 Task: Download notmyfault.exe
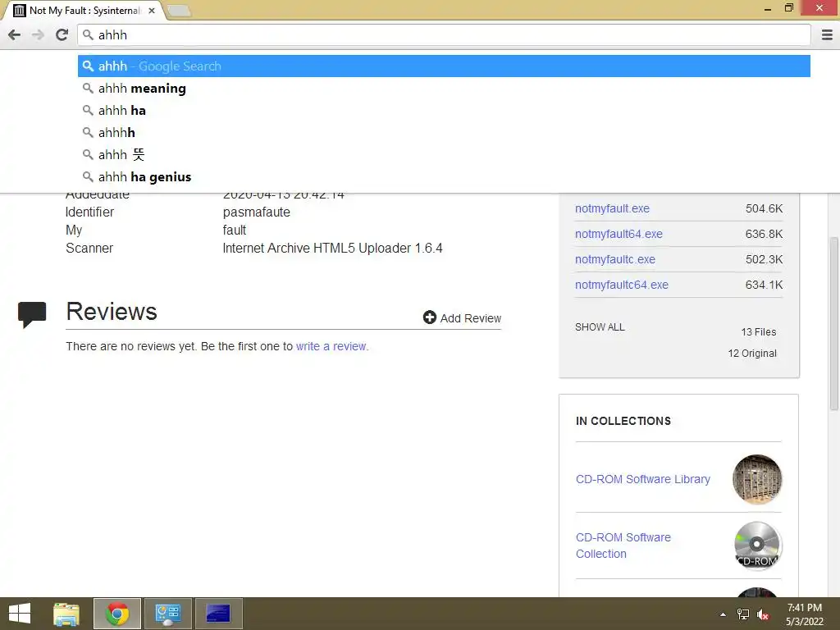pos(612,208)
